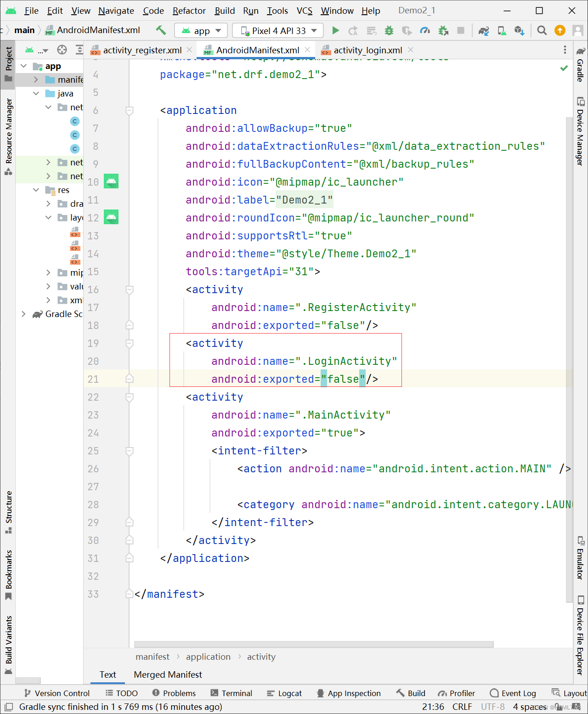The image size is (588, 714).
Task: Sync project with Gradle files icon
Action: pyautogui.click(x=484, y=30)
